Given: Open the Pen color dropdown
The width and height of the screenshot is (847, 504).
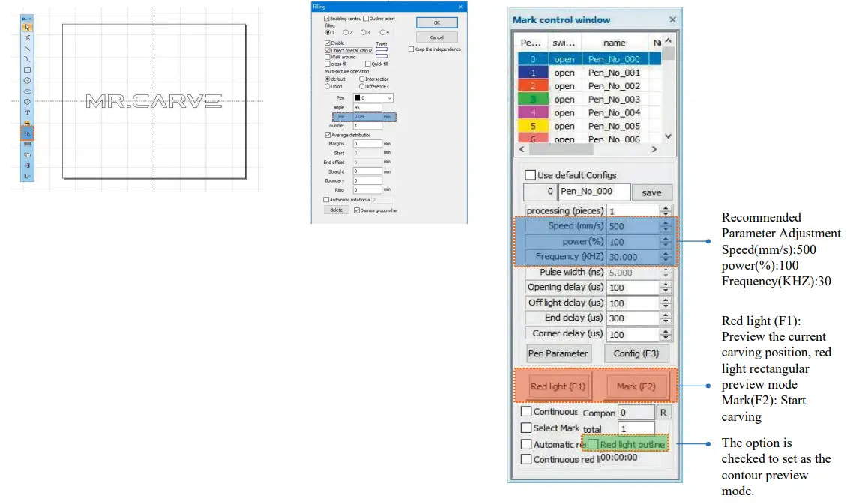Looking at the screenshot, I should coord(373,97).
